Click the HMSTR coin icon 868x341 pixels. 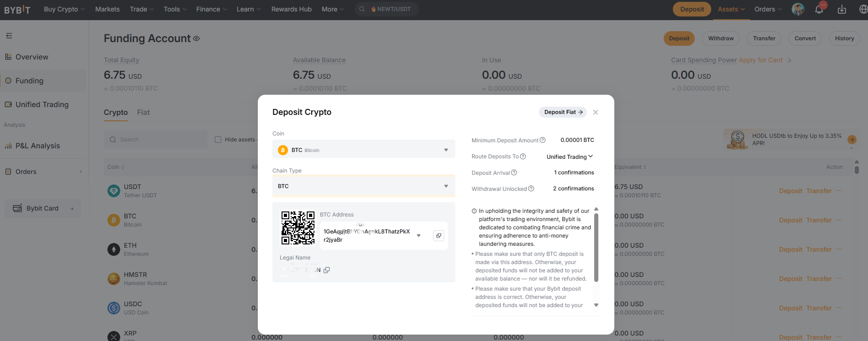coord(114,279)
